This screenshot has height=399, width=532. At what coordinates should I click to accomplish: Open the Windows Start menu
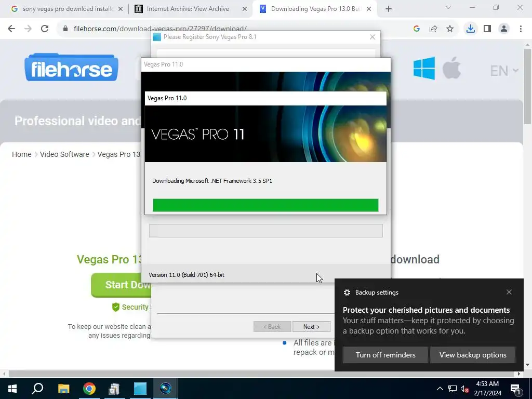[x=12, y=389]
